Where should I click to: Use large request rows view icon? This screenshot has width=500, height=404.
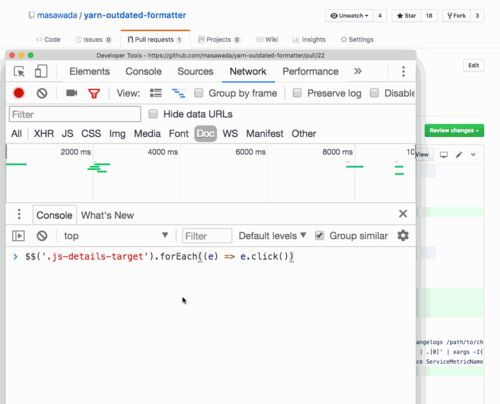point(156,93)
